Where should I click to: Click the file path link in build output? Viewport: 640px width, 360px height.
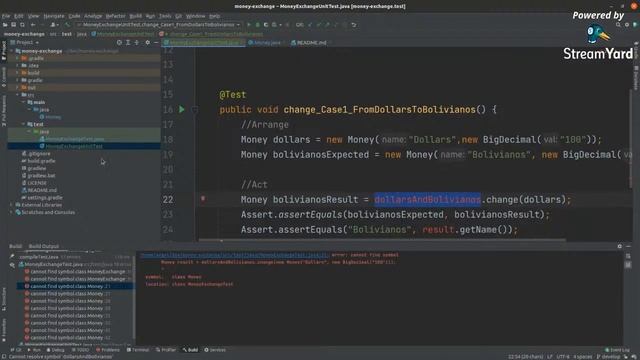234,255
